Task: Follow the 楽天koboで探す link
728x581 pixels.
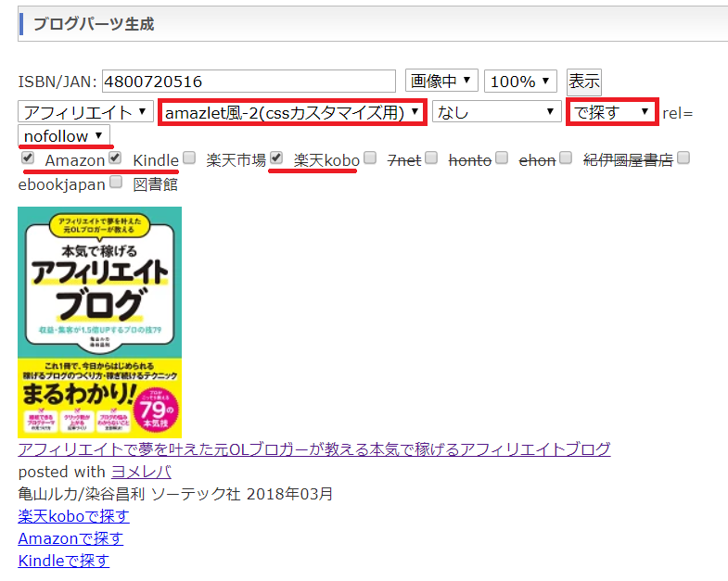Action: 74,516
